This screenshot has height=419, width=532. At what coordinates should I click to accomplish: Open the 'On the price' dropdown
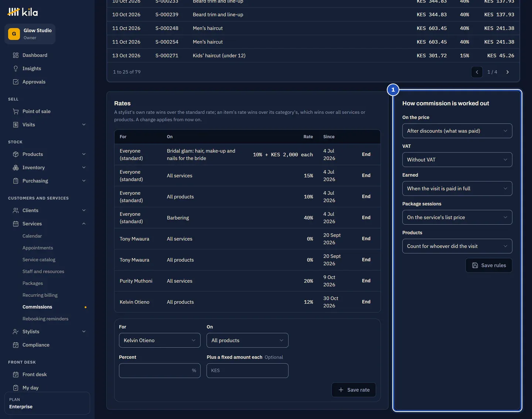tap(457, 131)
